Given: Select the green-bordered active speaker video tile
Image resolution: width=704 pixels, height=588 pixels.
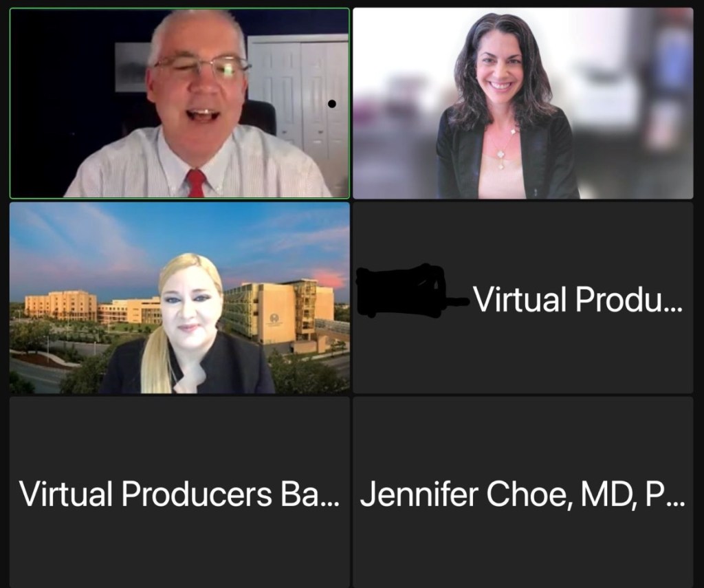Looking at the screenshot, I should tap(179, 103).
